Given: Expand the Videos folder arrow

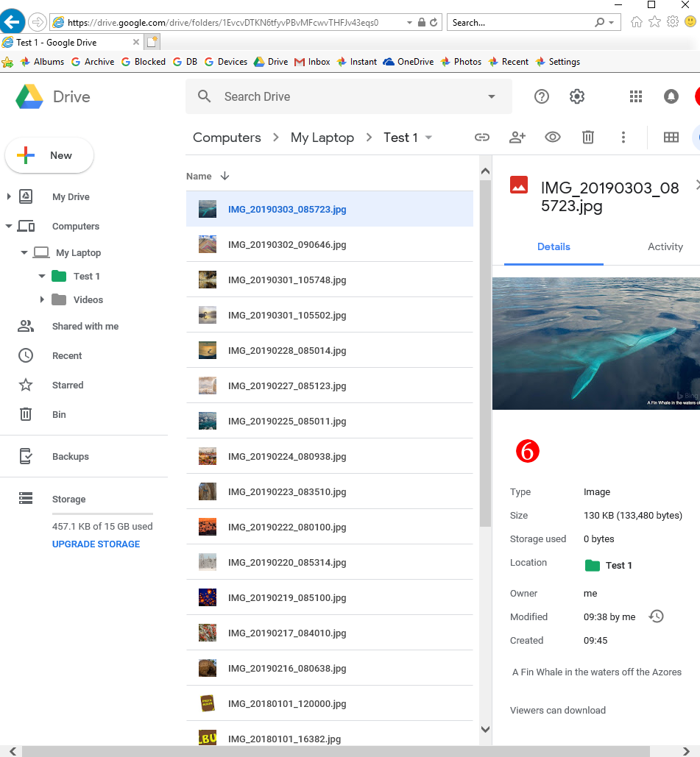Looking at the screenshot, I should [x=42, y=299].
